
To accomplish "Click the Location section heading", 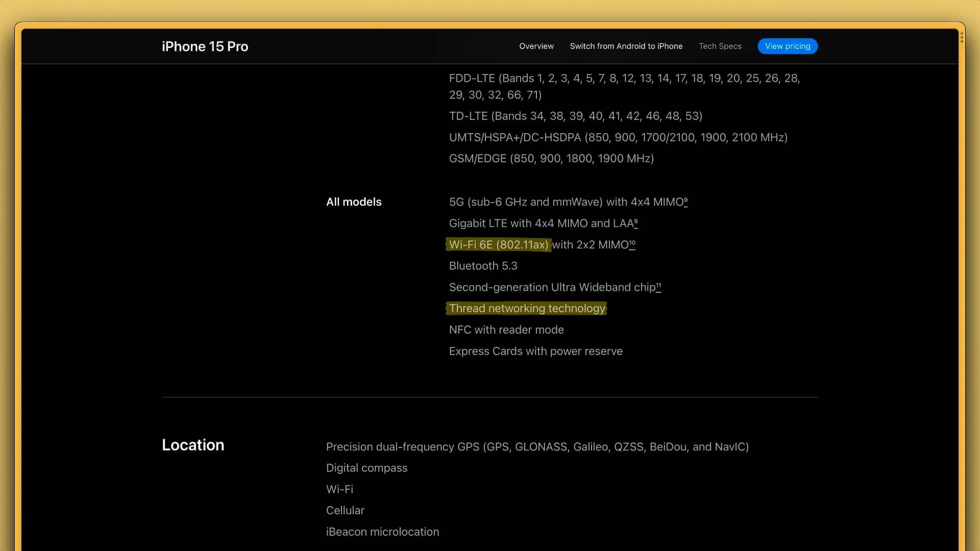I will click(193, 445).
